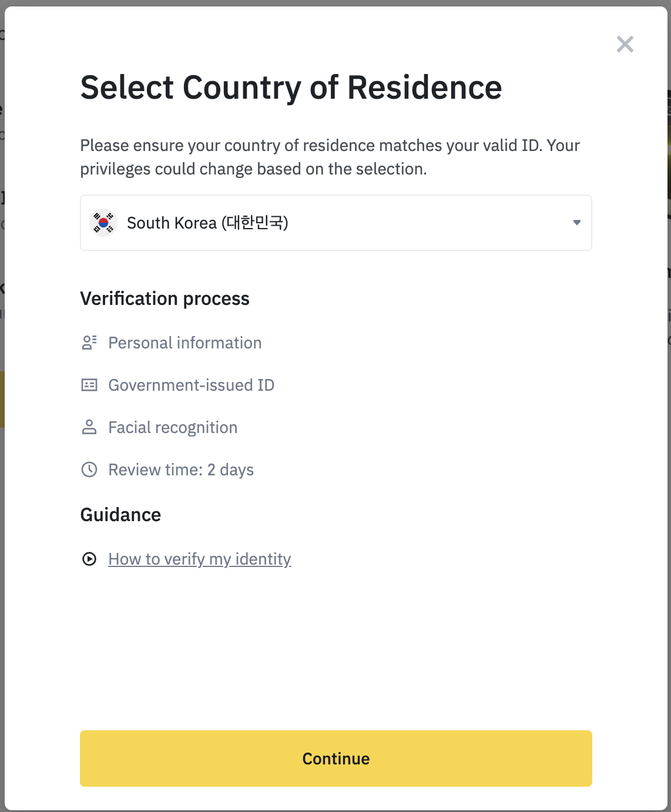Continue to the next verification step

pyautogui.click(x=336, y=759)
